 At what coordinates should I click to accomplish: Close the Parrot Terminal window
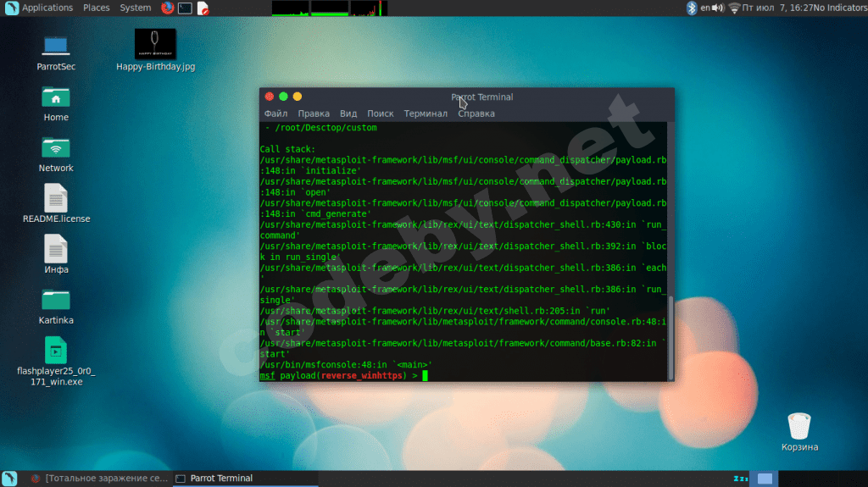coord(270,97)
